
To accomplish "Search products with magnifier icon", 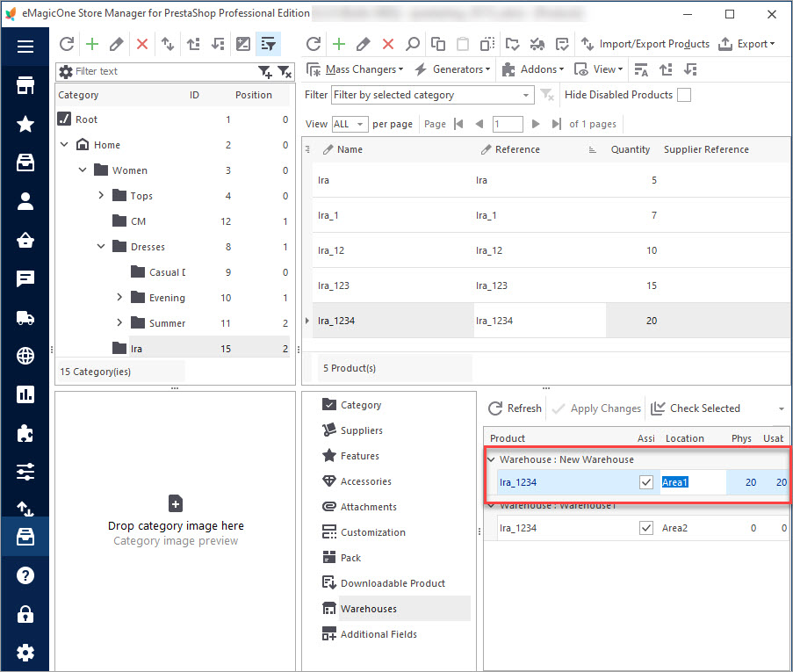I will (x=413, y=44).
